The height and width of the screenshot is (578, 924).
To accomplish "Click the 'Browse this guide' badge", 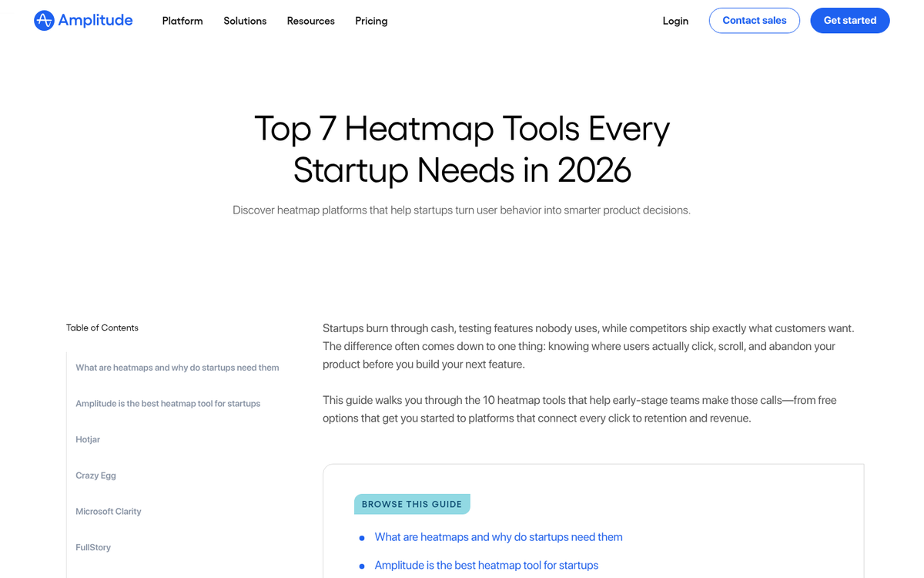I will point(412,503).
